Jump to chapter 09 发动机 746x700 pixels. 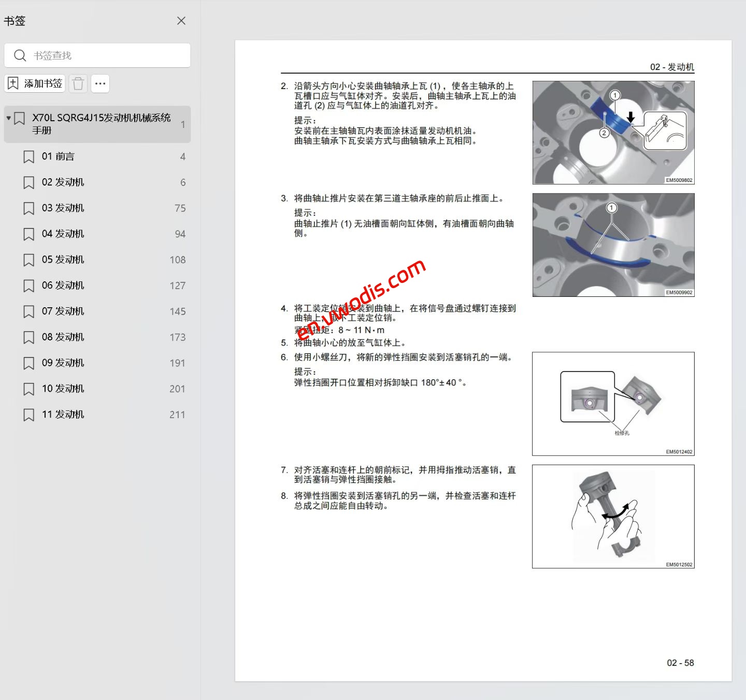[63, 363]
